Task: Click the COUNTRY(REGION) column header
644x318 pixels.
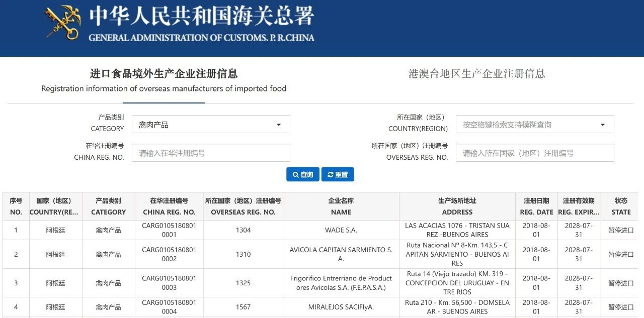Action: (55, 206)
